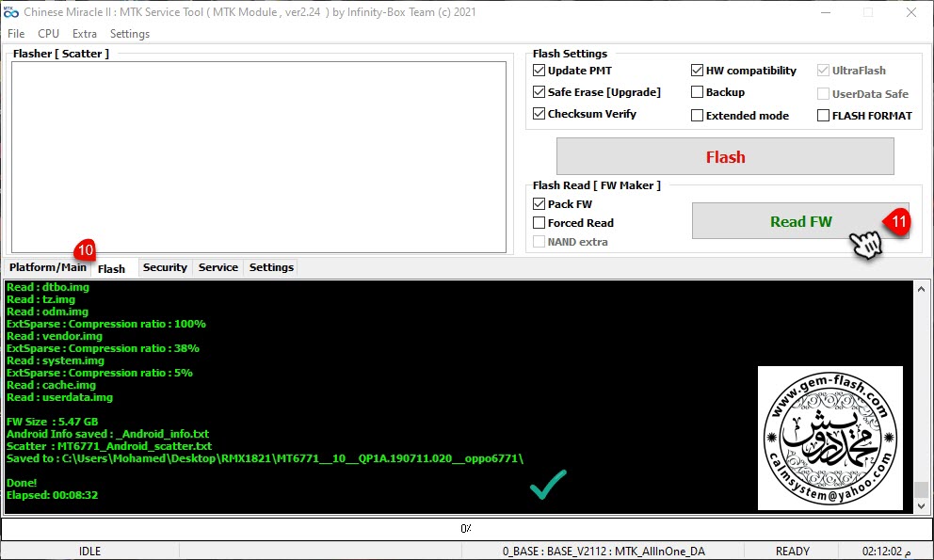This screenshot has height=560, width=934.
Task: Click 'Read : tz.img' log line
Action: point(41,299)
